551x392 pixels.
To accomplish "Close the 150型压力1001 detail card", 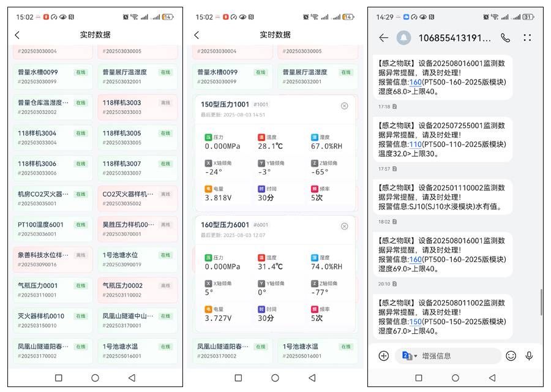I will pos(344,106).
